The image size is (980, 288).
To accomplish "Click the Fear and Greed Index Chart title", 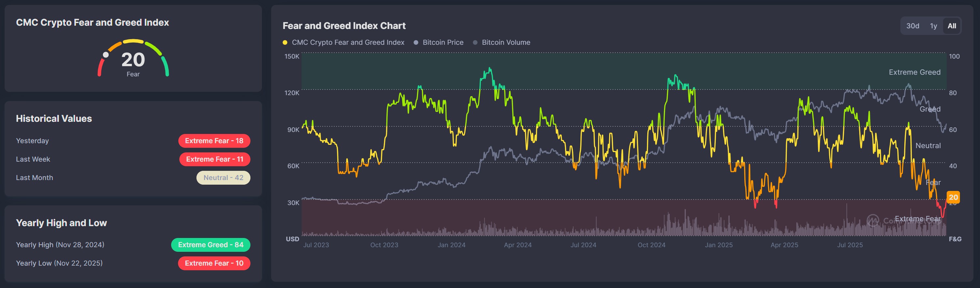I will pyautogui.click(x=344, y=26).
